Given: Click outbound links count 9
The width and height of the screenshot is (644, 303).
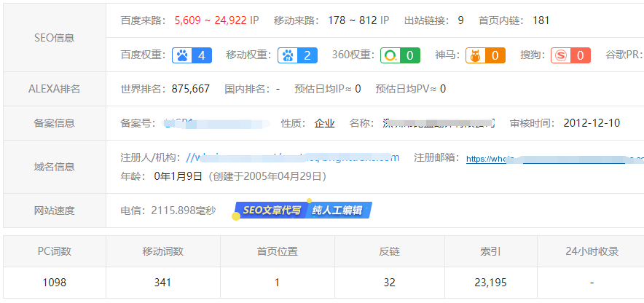Looking at the screenshot, I should (461, 20).
